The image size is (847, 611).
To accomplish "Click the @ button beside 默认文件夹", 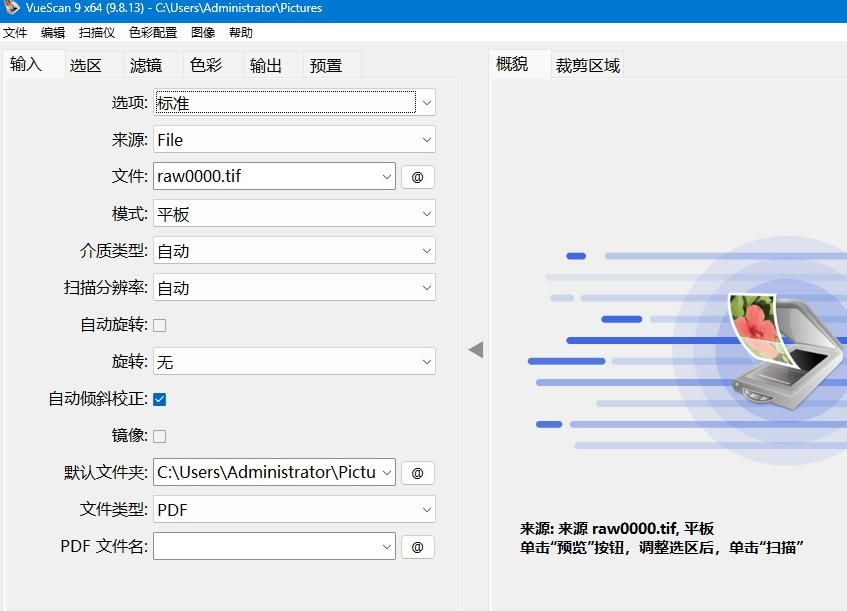I will click(x=418, y=473).
